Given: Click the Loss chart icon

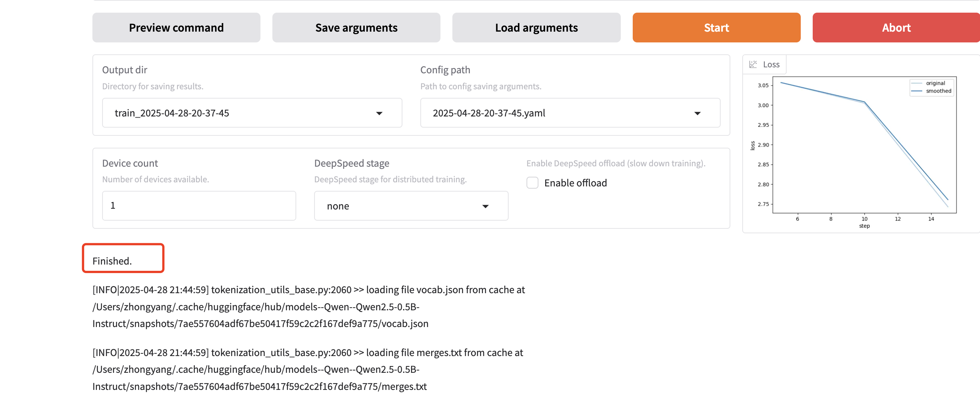Looking at the screenshot, I should pos(752,65).
